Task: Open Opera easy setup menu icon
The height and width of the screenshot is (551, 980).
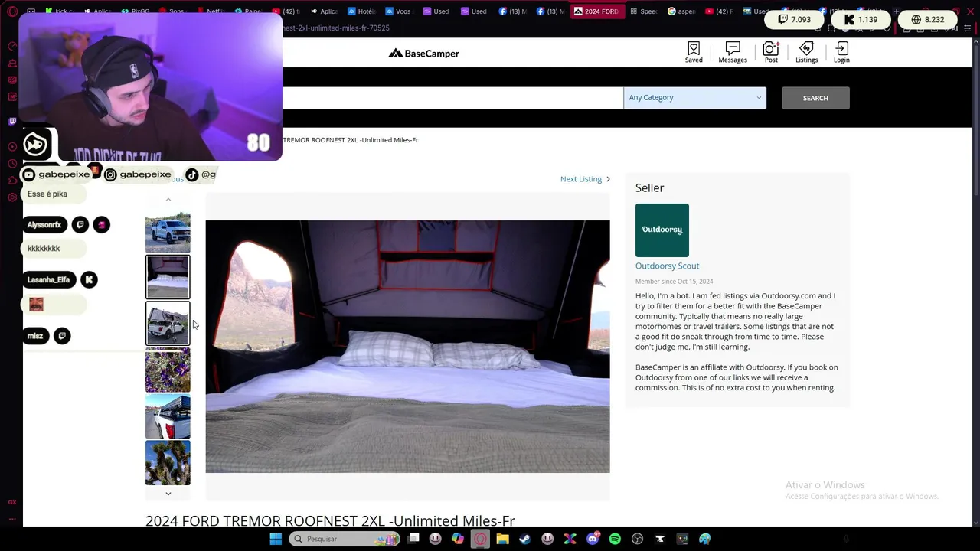Action: click(x=966, y=28)
